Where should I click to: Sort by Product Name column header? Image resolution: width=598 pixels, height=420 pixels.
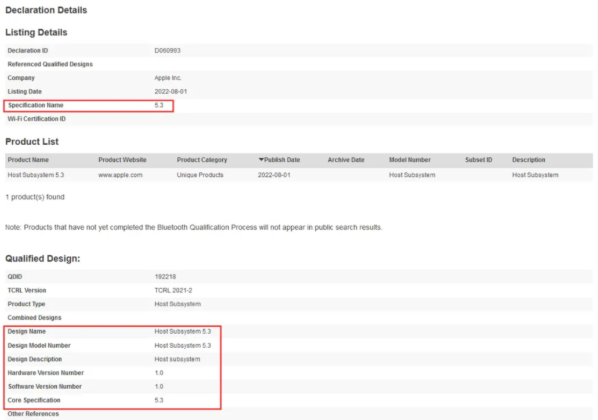28,160
